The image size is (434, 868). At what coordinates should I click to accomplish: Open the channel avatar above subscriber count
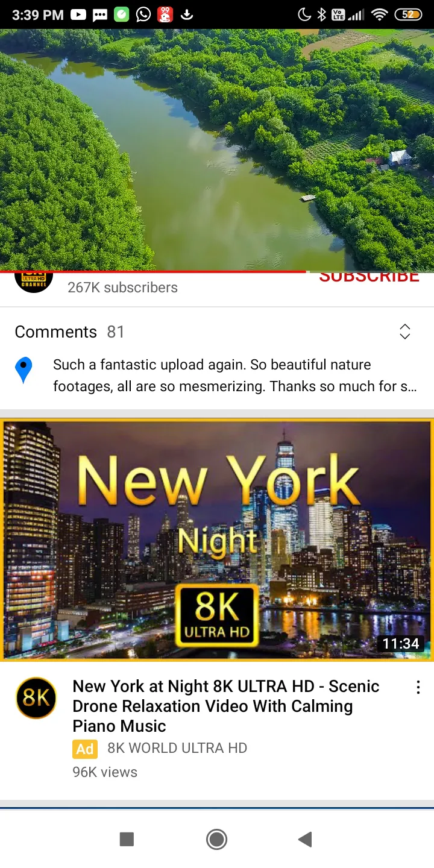[x=34, y=282]
